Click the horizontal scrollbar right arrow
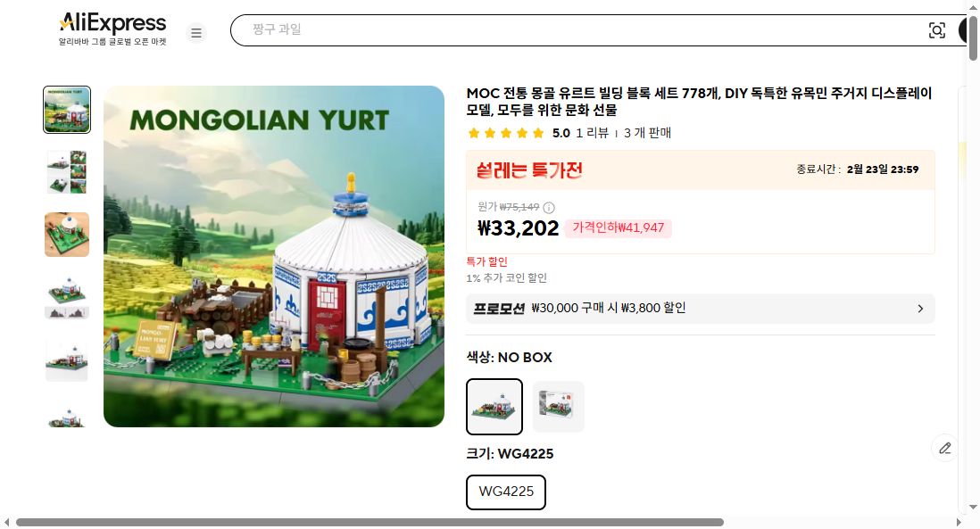The height and width of the screenshot is (529, 980). pos(959,522)
